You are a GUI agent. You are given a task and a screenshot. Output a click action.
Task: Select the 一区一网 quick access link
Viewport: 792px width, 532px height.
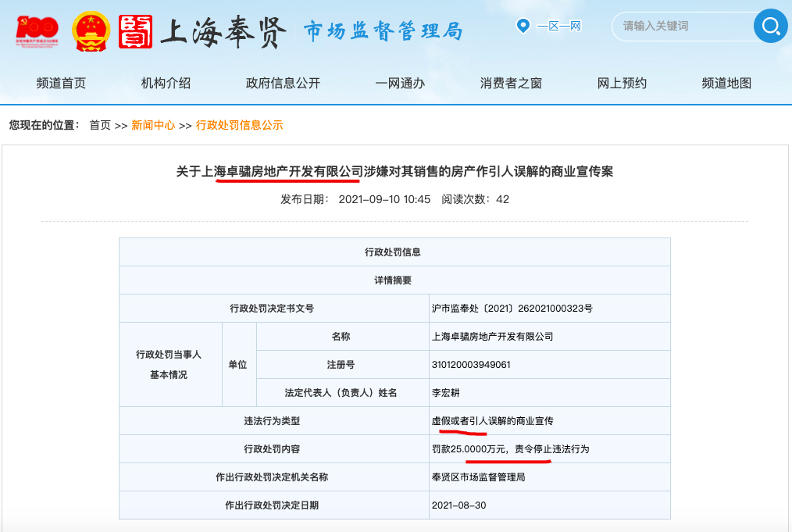click(559, 25)
